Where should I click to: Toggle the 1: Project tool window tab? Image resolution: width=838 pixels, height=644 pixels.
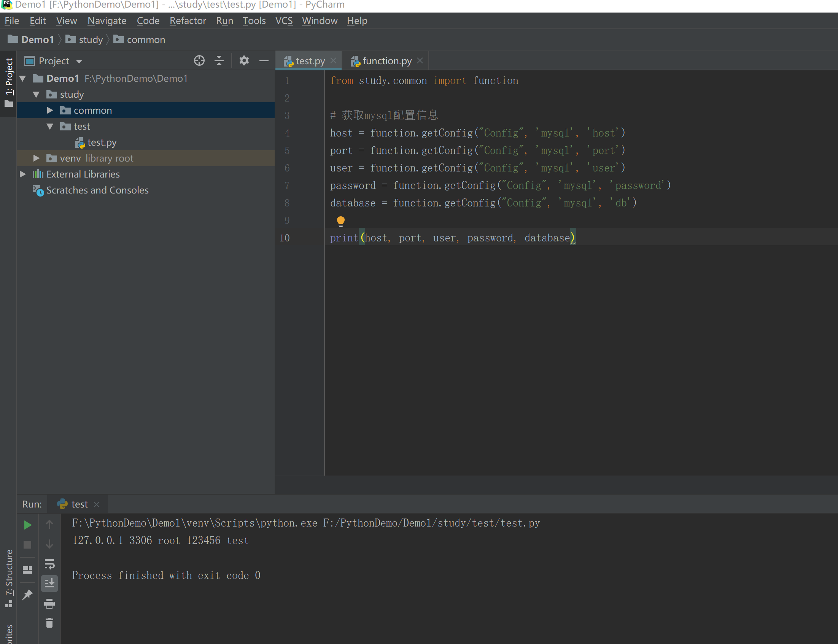click(8, 82)
